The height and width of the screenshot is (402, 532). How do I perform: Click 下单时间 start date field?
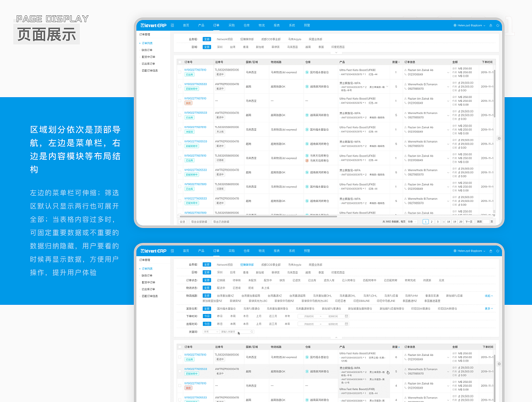coord(308,316)
